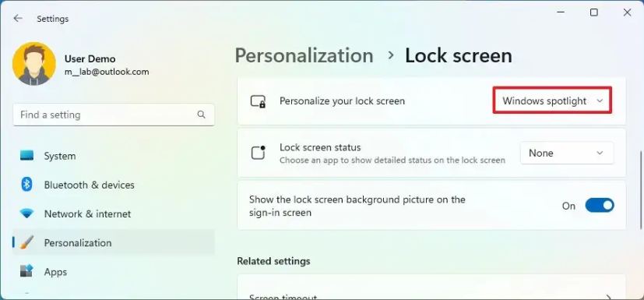Open the lock screen status None dropdown

pos(567,153)
